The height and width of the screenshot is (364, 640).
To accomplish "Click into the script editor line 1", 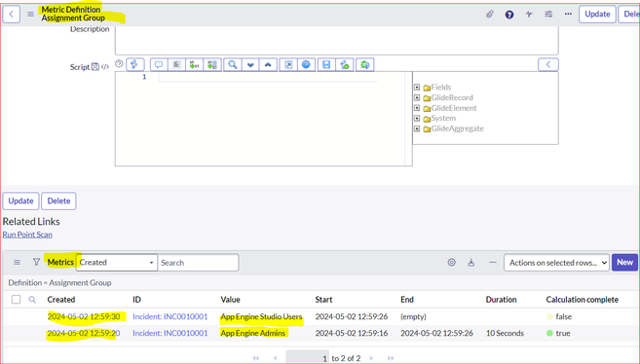I will (x=267, y=77).
